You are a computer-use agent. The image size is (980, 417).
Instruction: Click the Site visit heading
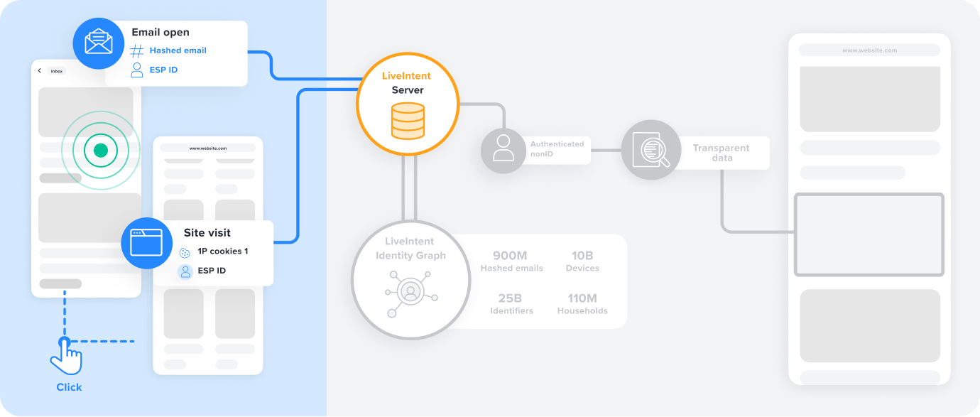coord(207,233)
